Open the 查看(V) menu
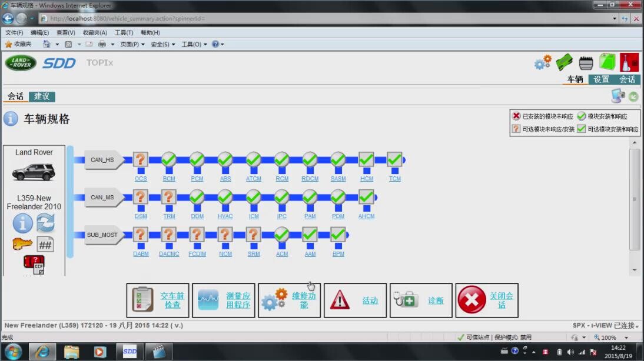Screen dimensions: 644x361 click(x=66, y=32)
